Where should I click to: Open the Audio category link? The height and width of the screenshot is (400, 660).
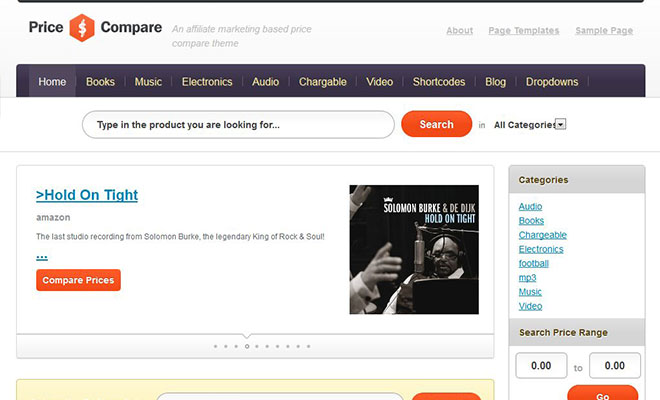point(530,206)
